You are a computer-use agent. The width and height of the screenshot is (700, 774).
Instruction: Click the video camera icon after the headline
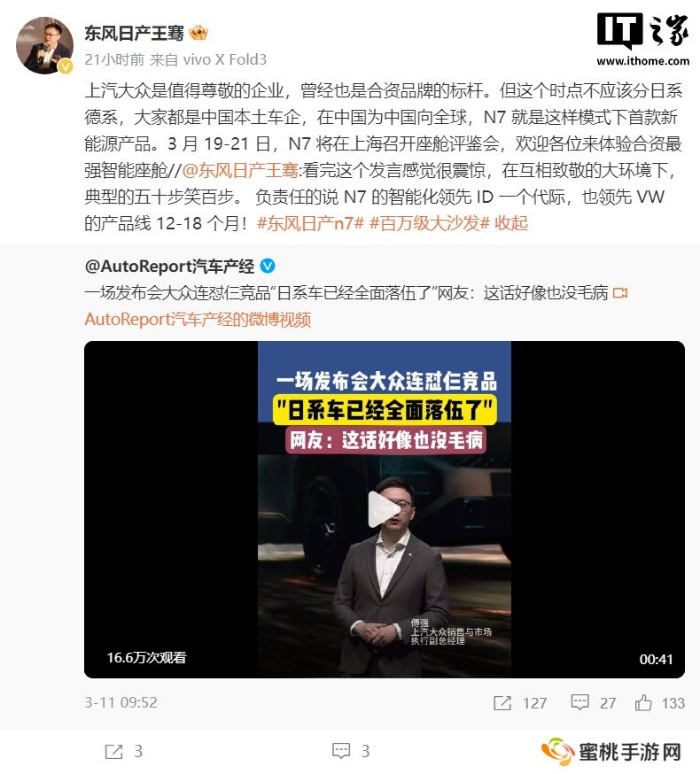point(620,293)
